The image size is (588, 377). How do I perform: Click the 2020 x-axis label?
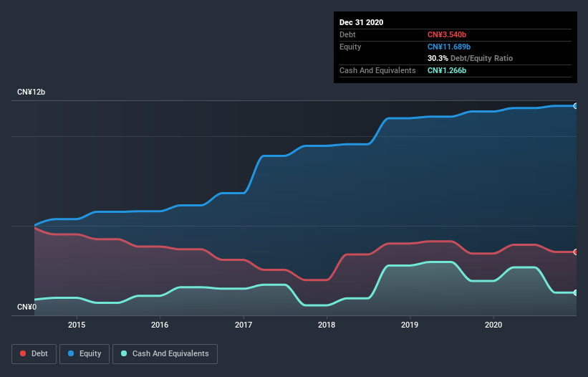(x=493, y=325)
